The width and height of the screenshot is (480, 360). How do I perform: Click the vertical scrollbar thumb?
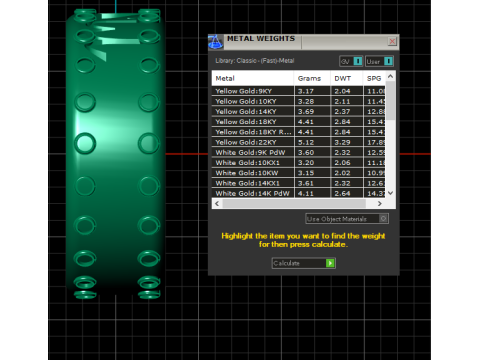[391, 100]
